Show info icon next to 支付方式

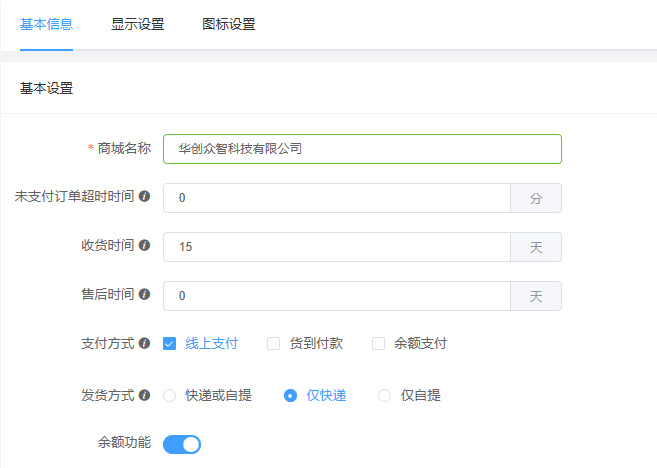[x=145, y=343]
